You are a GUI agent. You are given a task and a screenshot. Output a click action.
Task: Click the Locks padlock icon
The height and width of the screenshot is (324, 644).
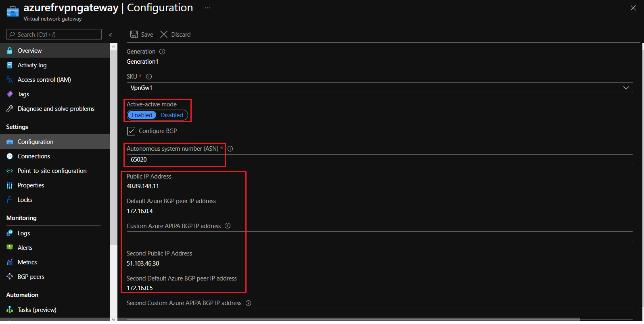(10, 200)
